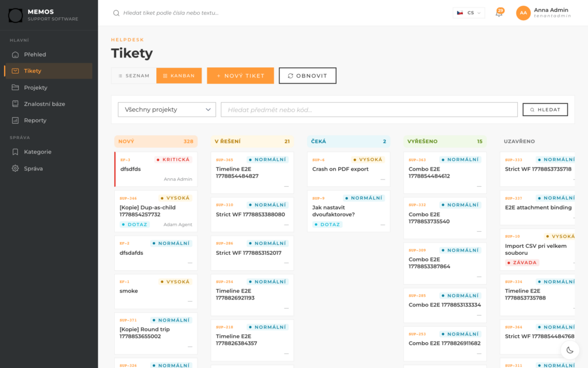Open ticket Combo E2E 1778826911682
588x368 pixels.
point(445,344)
